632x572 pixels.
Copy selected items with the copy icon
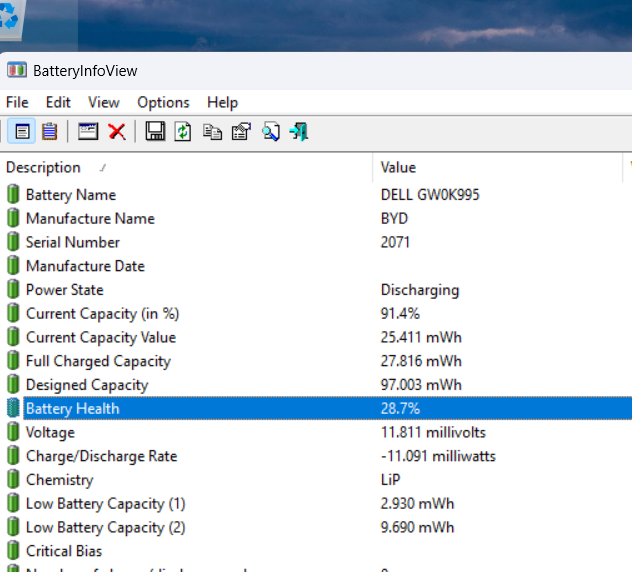click(212, 132)
